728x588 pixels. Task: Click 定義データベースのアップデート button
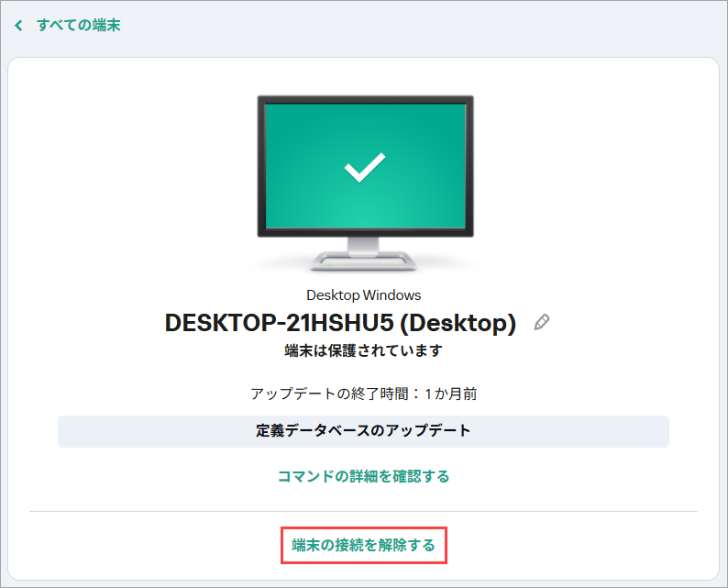point(363,431)
